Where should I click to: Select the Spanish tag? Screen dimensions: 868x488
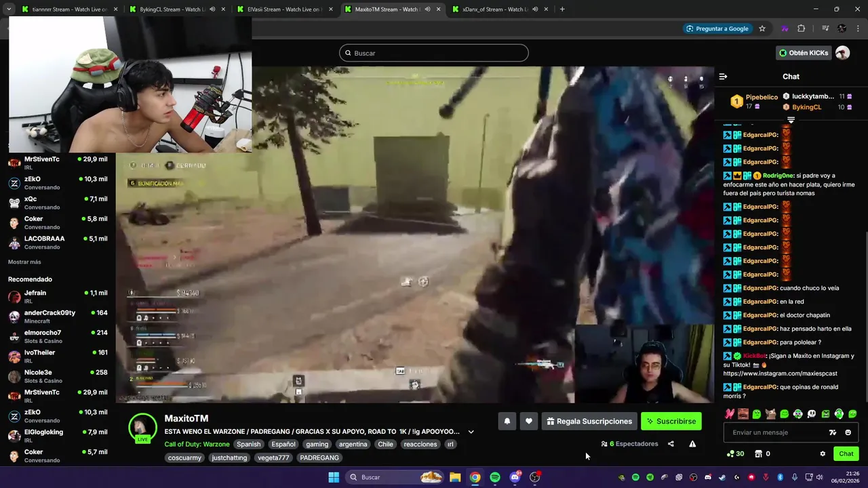249,444
